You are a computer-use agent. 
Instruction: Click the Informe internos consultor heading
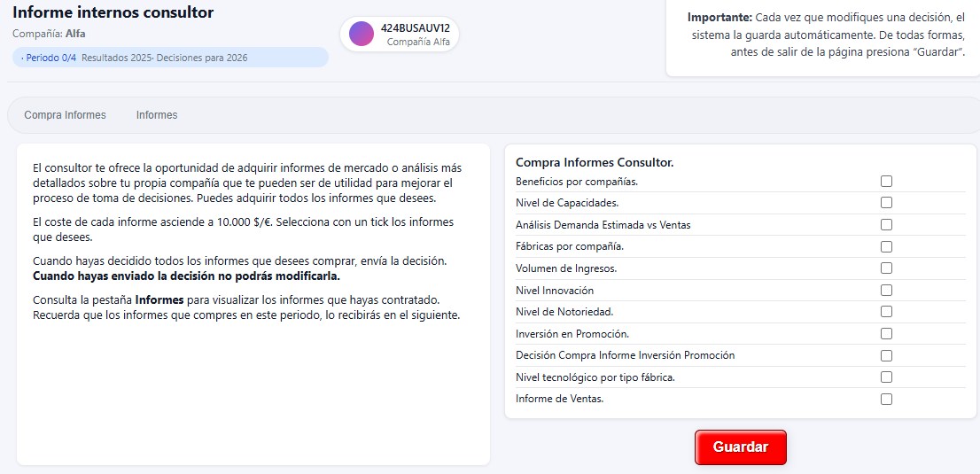(x=113, y=12)
